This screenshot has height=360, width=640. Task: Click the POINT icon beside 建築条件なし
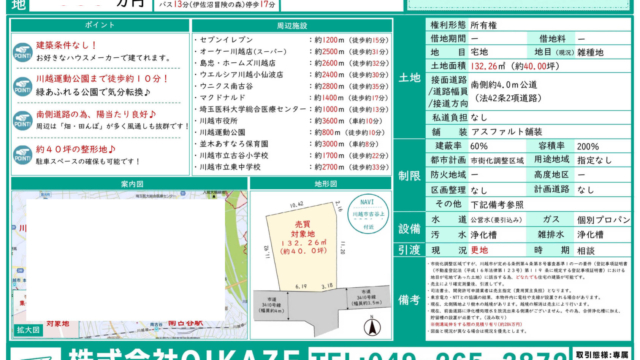tap(22, 53)
